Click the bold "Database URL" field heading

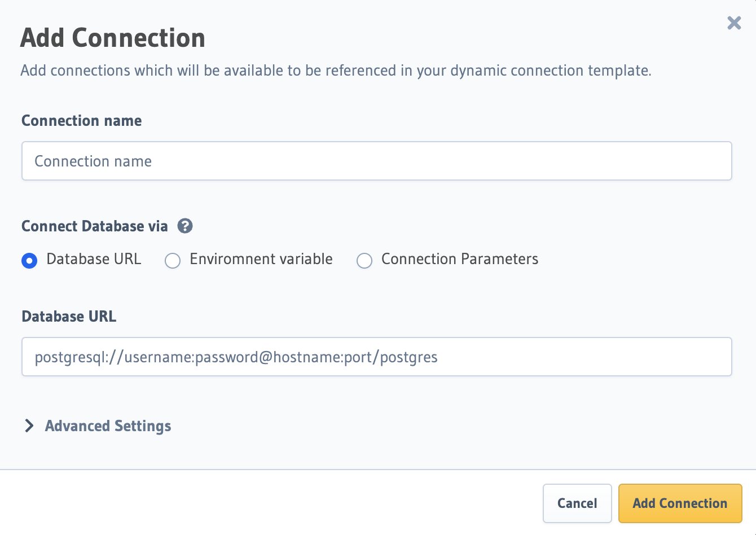(x=69, y=317)
